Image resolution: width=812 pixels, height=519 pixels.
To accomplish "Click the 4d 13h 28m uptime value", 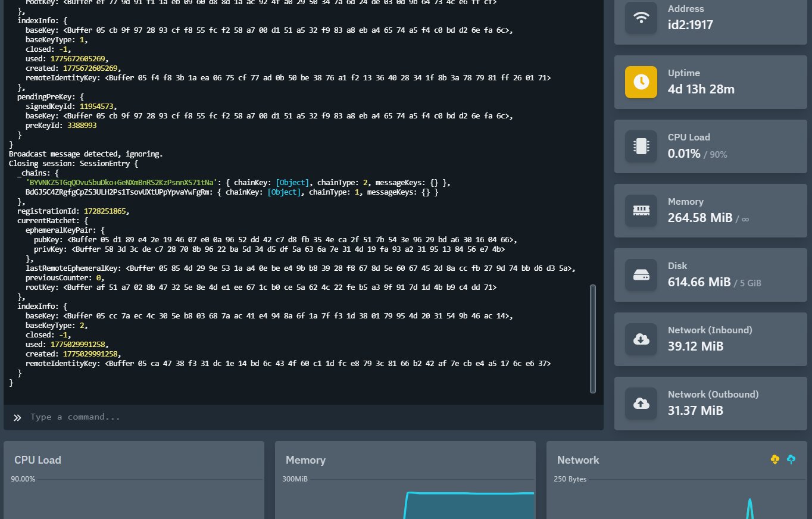I will 701,89.
